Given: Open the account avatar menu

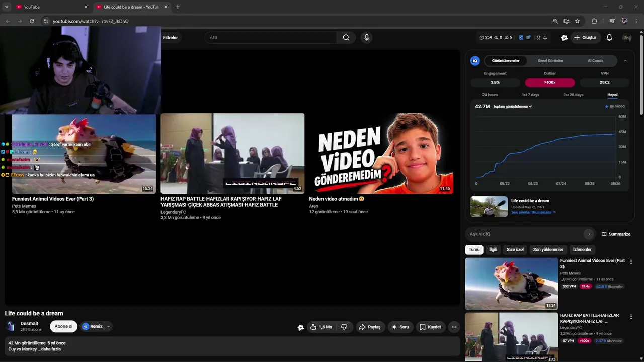Looking at the screenshot, I should tap(627, 37).
